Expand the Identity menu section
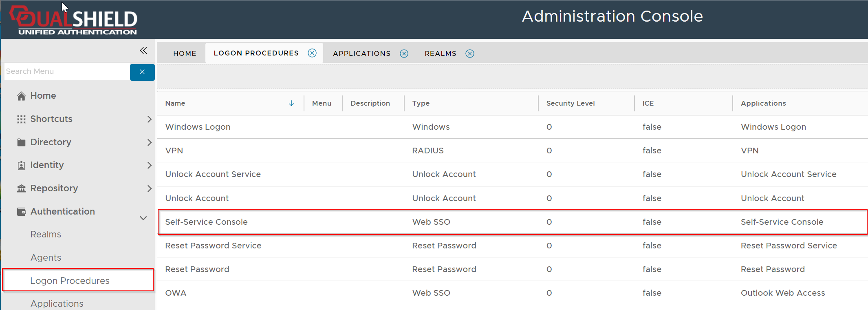 click(x=149, y=165)
